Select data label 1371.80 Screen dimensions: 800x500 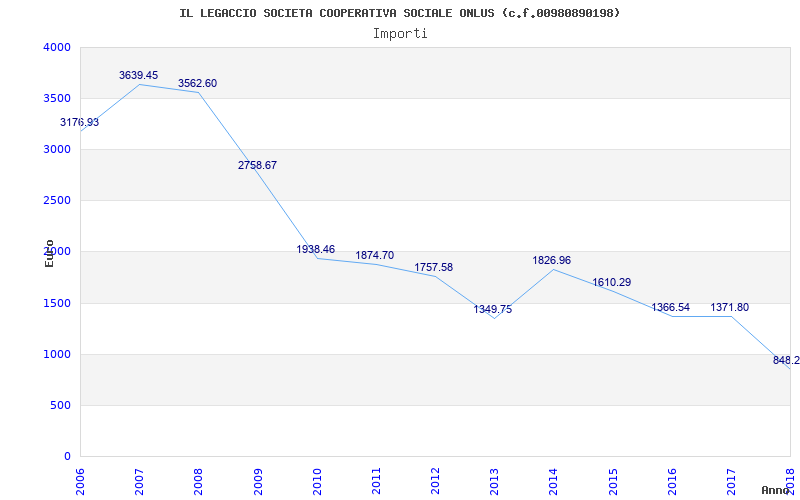pyautogui.click(x=730, y=308)
